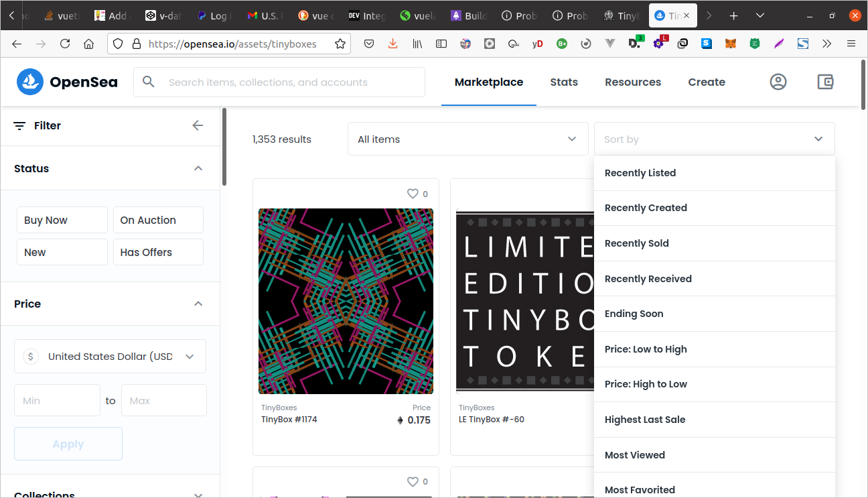The image size is (868, 498).
Task: Click the browser back arrow
Action: 17,44
